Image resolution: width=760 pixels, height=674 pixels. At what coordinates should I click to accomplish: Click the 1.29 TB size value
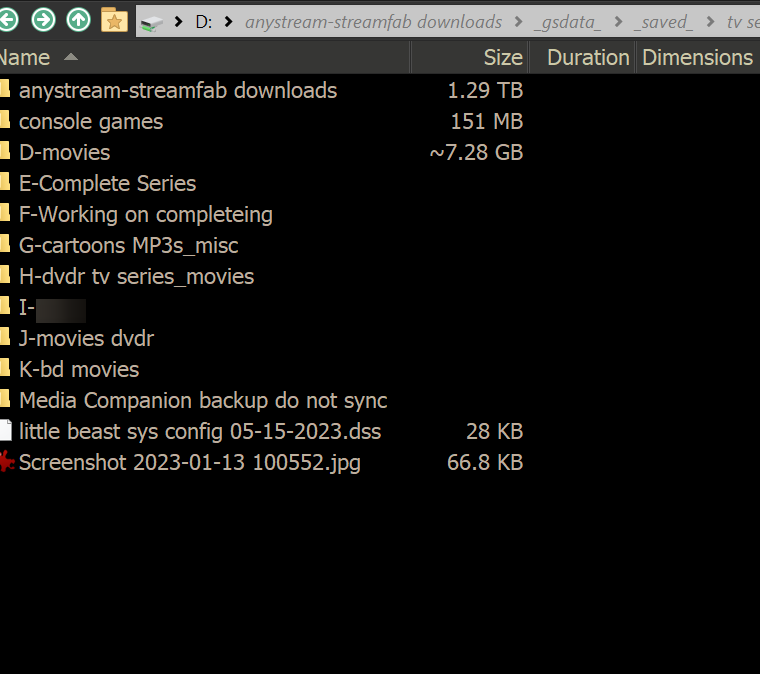pyautogui.click(x=485, y=91)
